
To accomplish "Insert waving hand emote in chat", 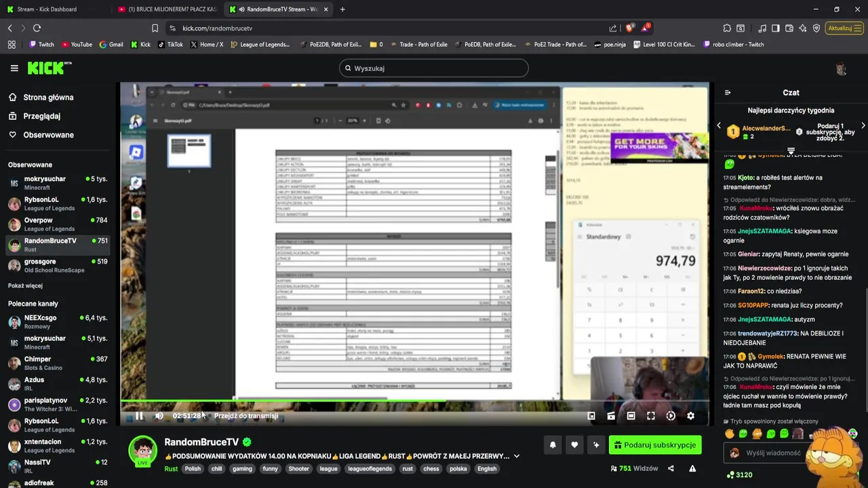I will point(730,434).
